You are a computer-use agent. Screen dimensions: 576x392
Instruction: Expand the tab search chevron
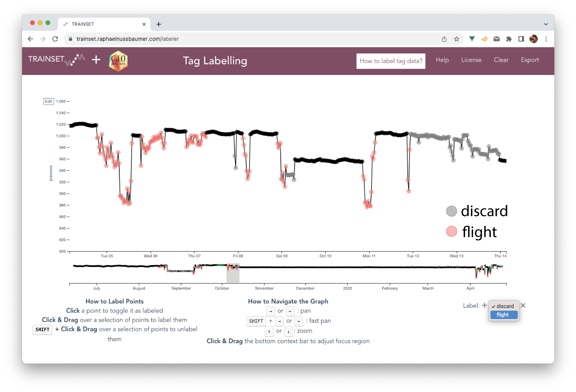coord(546,24)
